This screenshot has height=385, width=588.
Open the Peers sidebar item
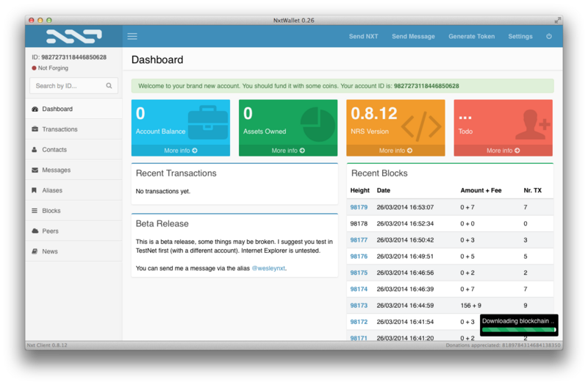(50, 231)
